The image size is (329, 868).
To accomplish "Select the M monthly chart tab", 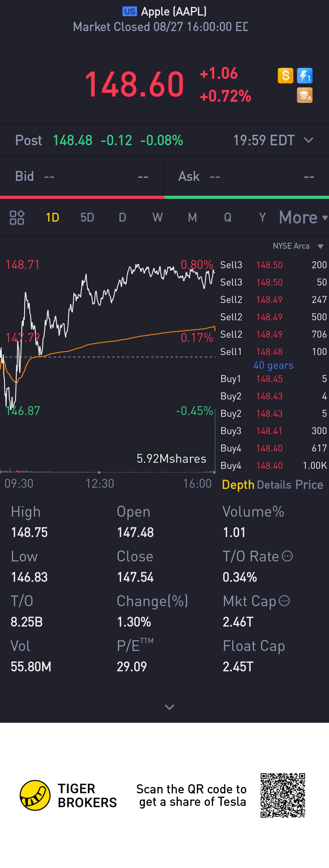I will [193, 217].
